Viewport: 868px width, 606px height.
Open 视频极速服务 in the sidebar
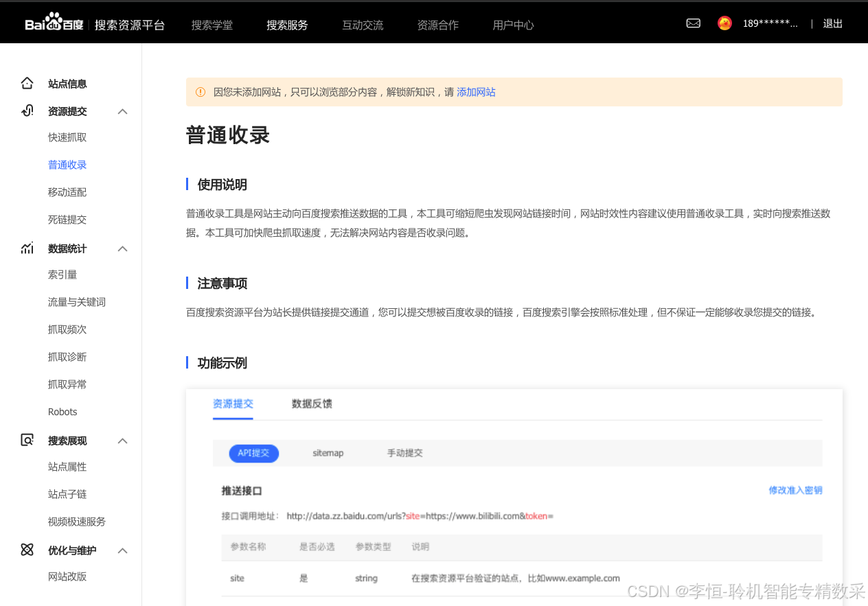point(77,522)
